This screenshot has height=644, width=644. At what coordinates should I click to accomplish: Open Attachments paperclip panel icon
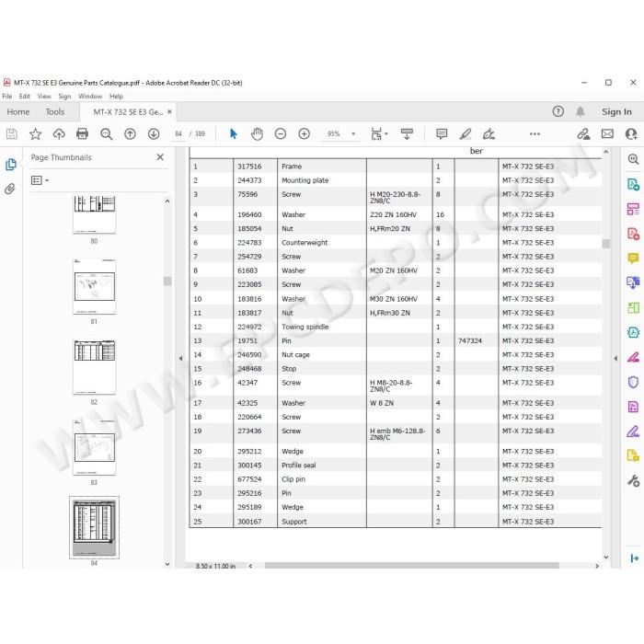10,189
